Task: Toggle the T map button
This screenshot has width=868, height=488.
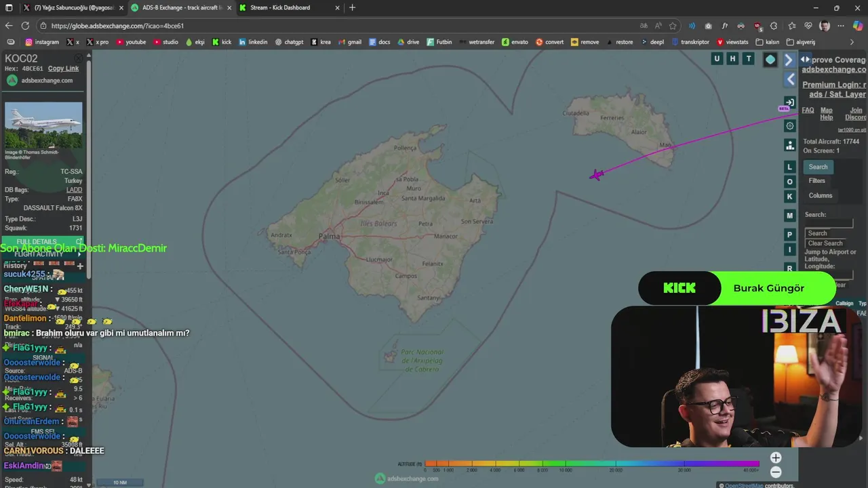Action: 749,59
